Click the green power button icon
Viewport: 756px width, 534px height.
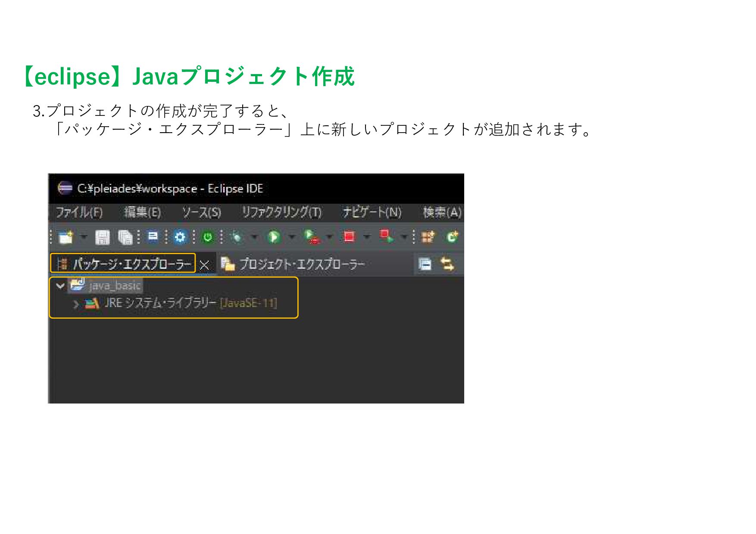208,237
